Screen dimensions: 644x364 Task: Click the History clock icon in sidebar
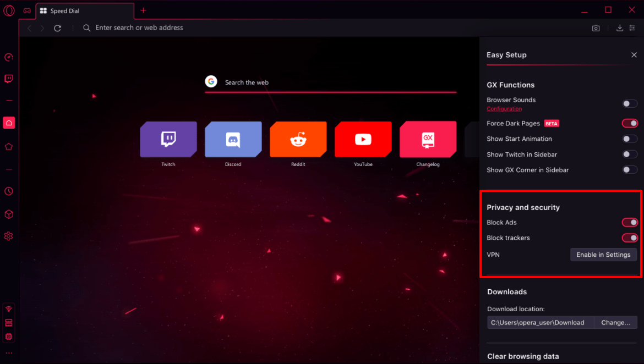(8, 191)
